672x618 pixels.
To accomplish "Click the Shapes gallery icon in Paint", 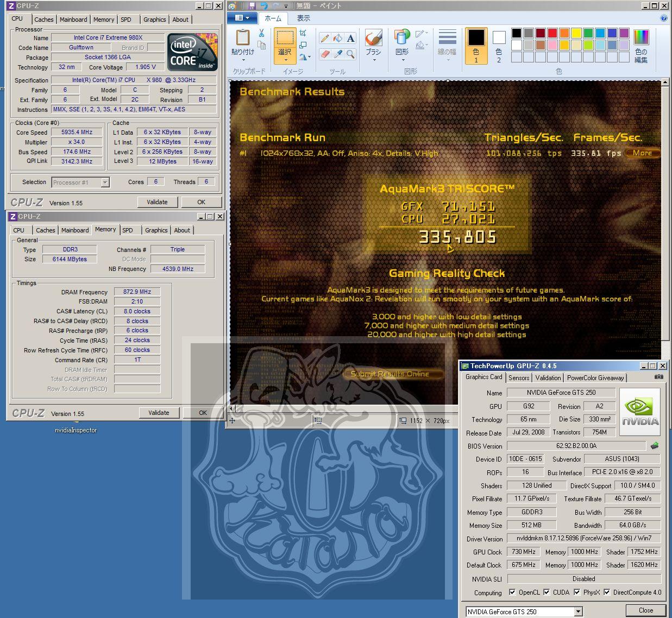I will pyautogui.click(x=402, y=37).
